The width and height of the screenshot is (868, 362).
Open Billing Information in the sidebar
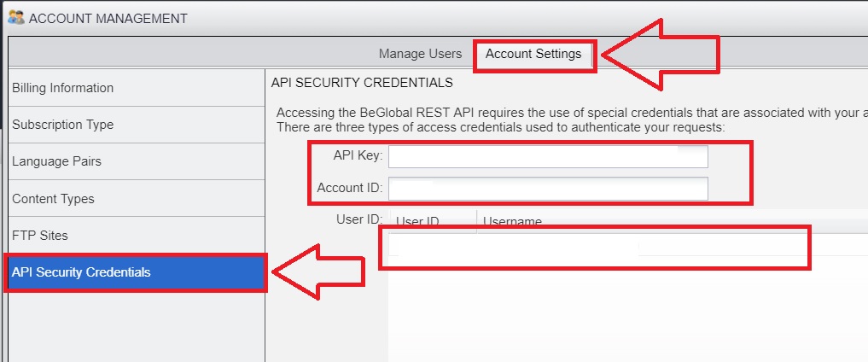[x=62, y=88]
